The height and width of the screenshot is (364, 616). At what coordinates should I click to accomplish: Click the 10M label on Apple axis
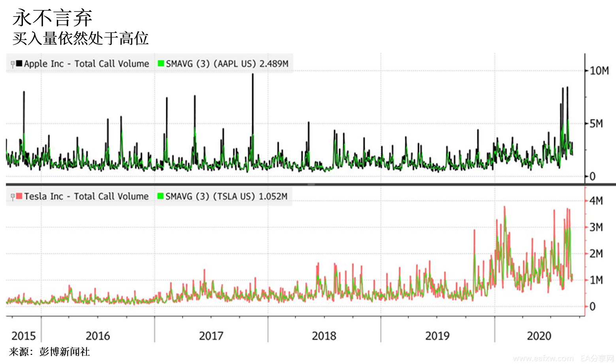599,71
